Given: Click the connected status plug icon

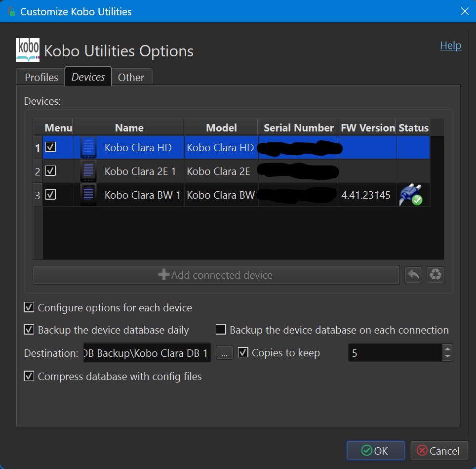Looking at the screenshot, I should pos(411,195).
